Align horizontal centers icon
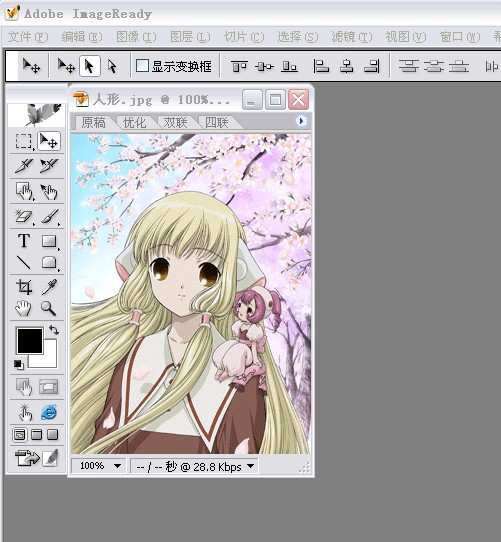The height and width of the screenshot is (542, 501). coord(346,66)
